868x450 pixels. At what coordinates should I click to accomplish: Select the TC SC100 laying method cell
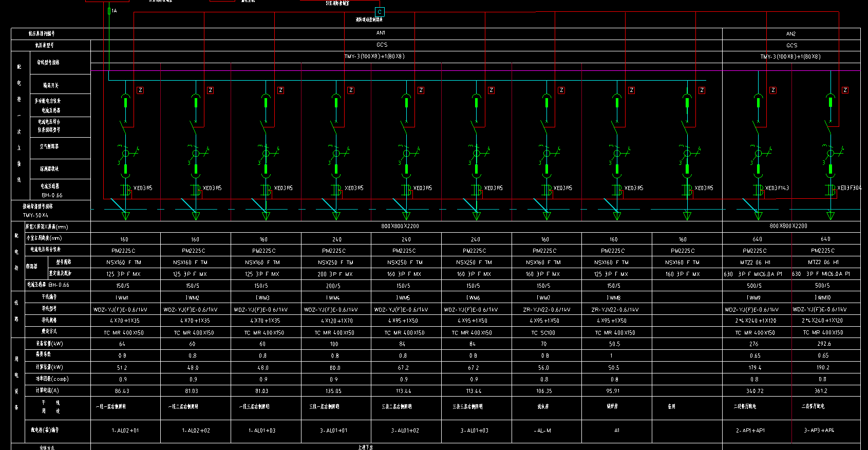click(543, 333)
